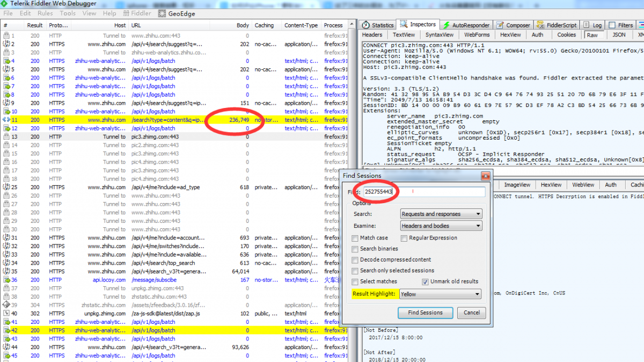Click the green arrow icon of session 4
Screen dimensions: 644x362
coord(6,61)
